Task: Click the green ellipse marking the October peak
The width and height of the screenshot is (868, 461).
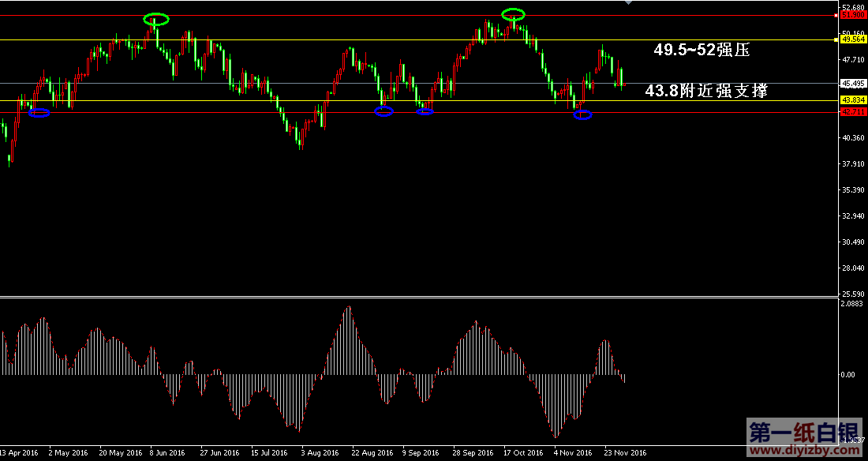Action: [514, 14]
